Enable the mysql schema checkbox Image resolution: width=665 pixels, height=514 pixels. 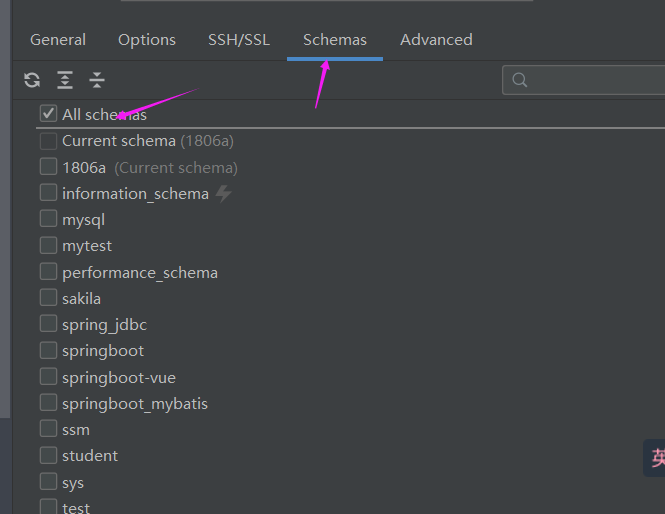point(48,219)
